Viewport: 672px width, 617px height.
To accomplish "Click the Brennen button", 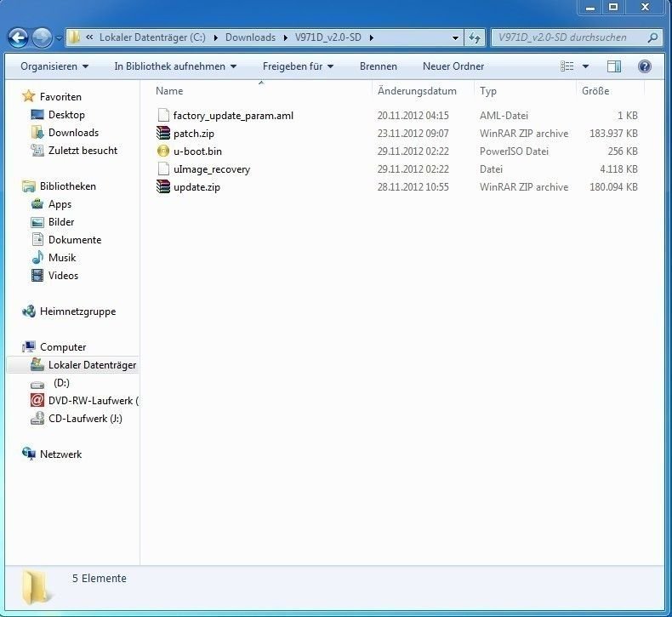I will [x=378, y=66].
